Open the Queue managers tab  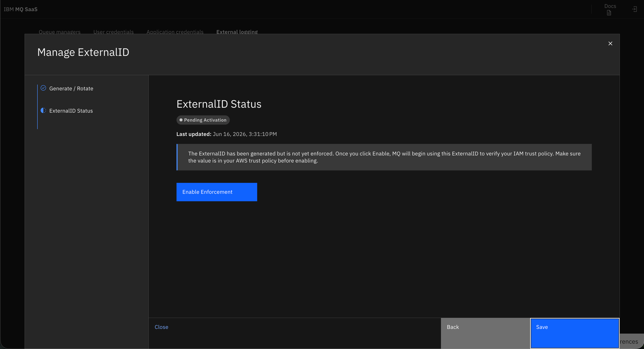[x=59, y=32]
